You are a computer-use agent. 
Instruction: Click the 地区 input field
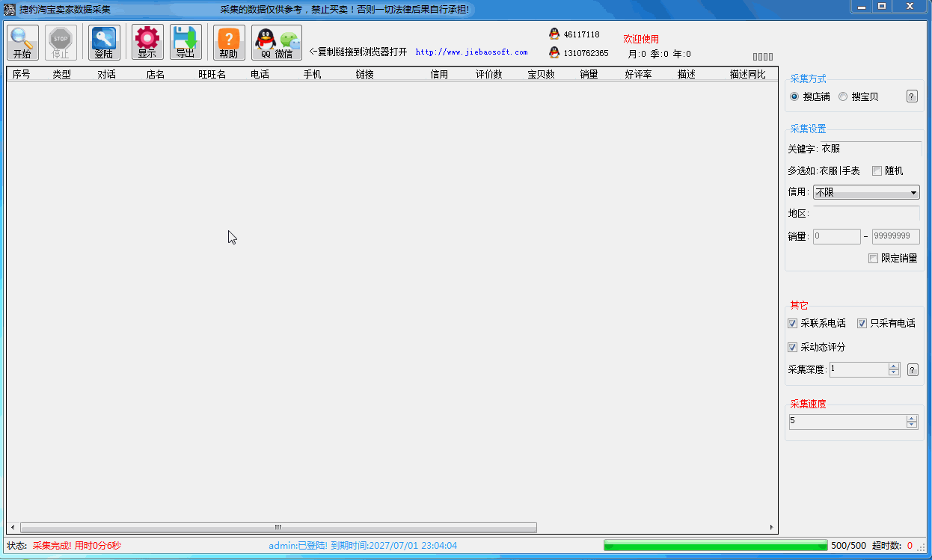point(866,214)
